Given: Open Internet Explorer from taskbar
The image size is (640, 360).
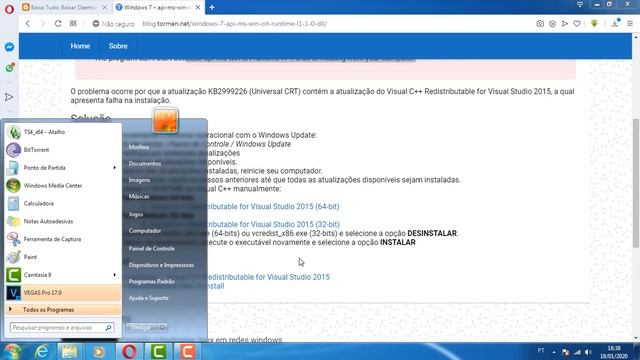Looking at the screenshot, I should click(x=42, y=352).
